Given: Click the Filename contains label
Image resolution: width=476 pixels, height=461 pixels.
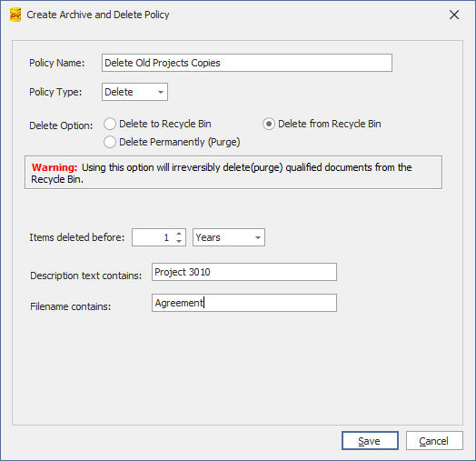Looking at the screenshot, I should point(71,306).
